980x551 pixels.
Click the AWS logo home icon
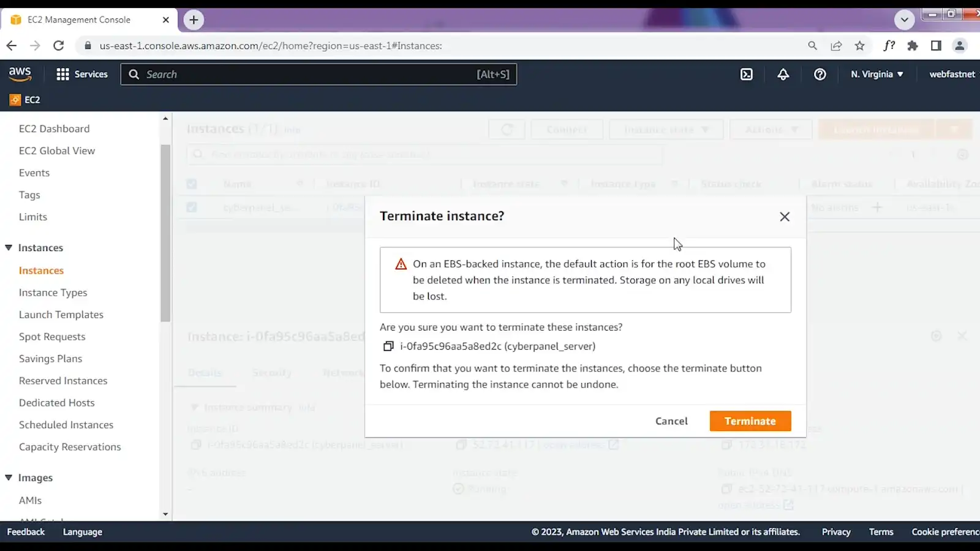pos(20,74)
